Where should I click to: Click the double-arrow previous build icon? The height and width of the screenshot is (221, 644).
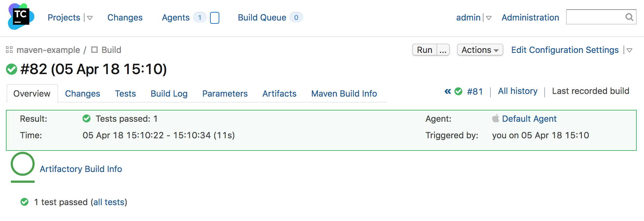coord(447,91)
